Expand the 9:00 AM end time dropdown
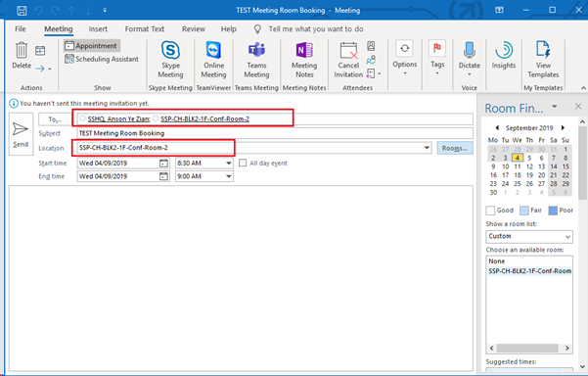Screen dimensions: 588x376 (x=228, y=176)
